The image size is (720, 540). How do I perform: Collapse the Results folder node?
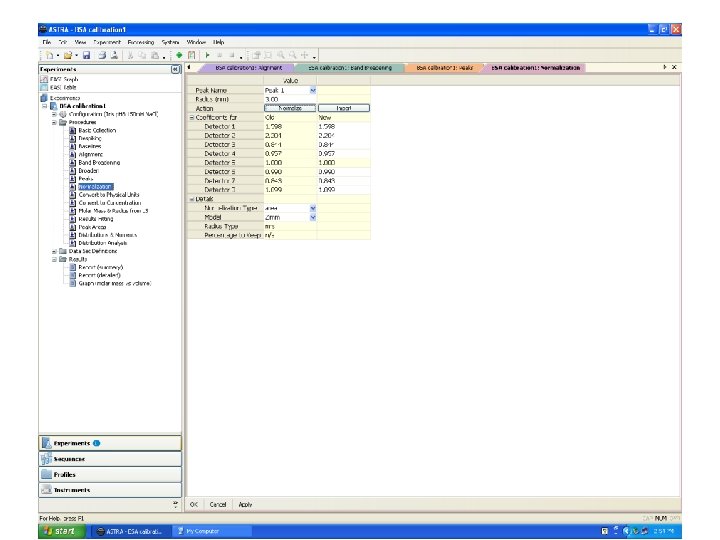tap(54, 259)
